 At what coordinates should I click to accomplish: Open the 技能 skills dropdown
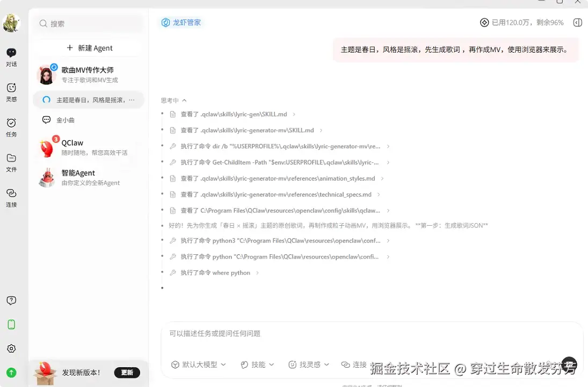(x=257, y=364)
